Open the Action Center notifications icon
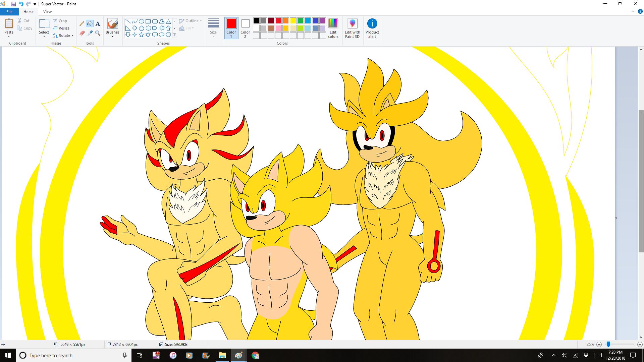 [x=633, y=355]
